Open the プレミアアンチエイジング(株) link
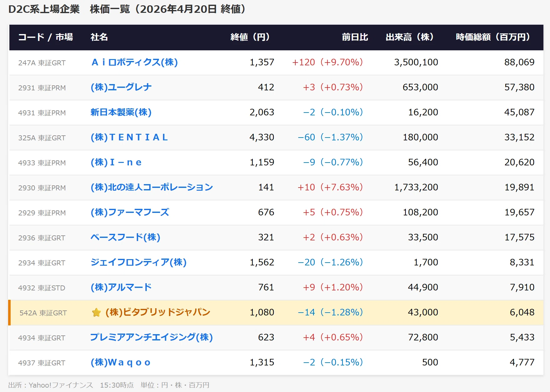Viewport: 550px width, 392px height. pos(152,337)
